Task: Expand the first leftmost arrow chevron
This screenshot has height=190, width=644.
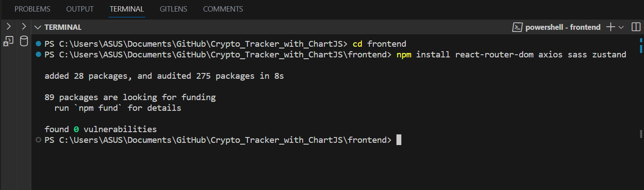Action: (8, 27)
